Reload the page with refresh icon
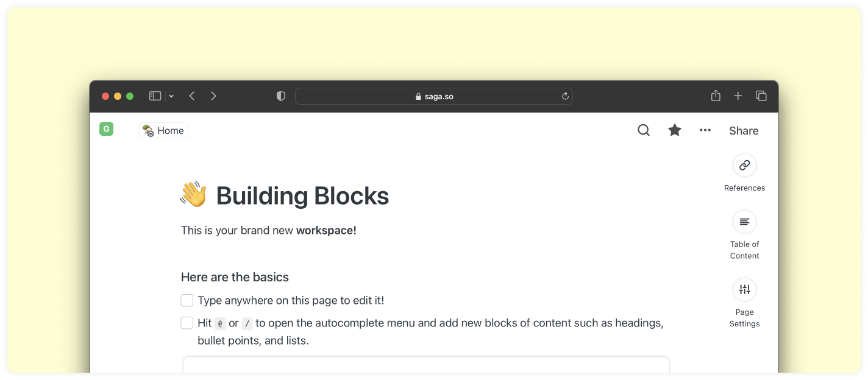The width and height of the screenshot is (868, 380). point(565,96)
